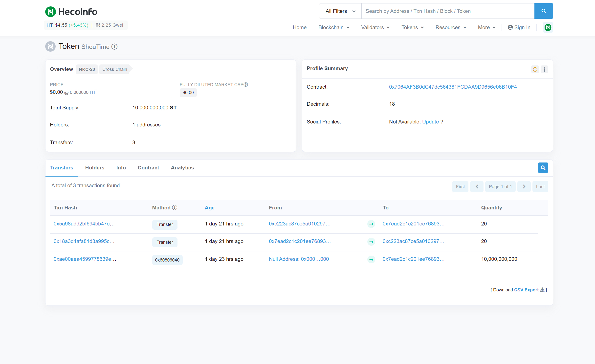This screenshot has height=364, width=595.
Task: Open To address 0x7ead2c1c201ee76893 in third row
Action: coord(414,259)
